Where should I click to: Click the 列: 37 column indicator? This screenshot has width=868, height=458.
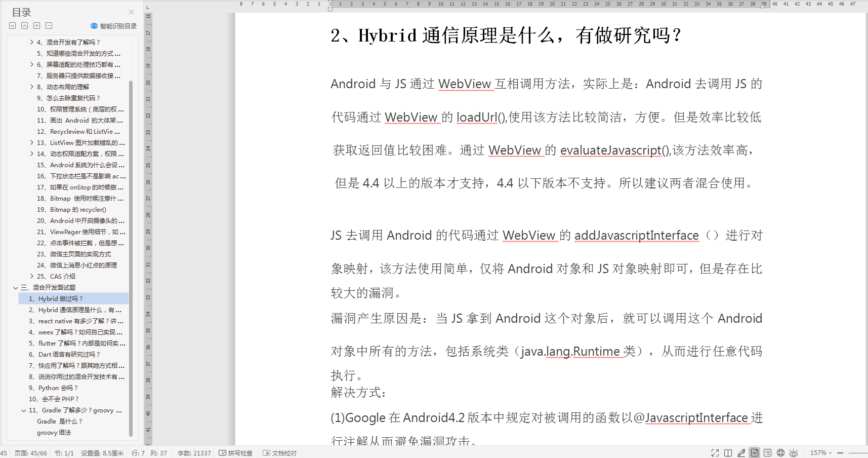[x=158, y=453]
